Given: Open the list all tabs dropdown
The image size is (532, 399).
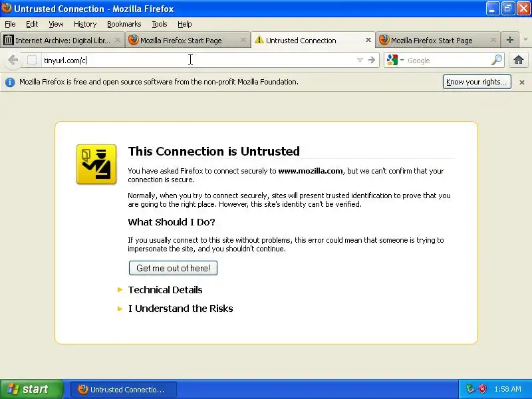Looking at the screenshot, I should (525, 40).
